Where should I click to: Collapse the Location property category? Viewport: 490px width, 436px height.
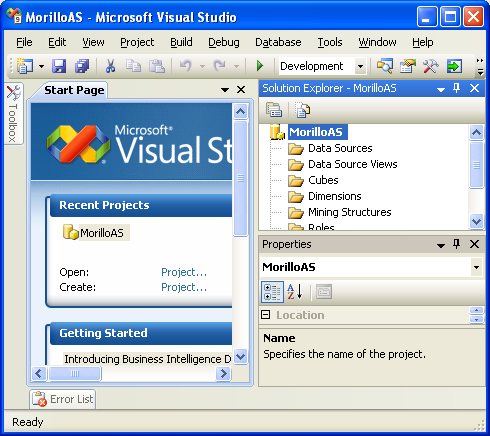(266, 315)
